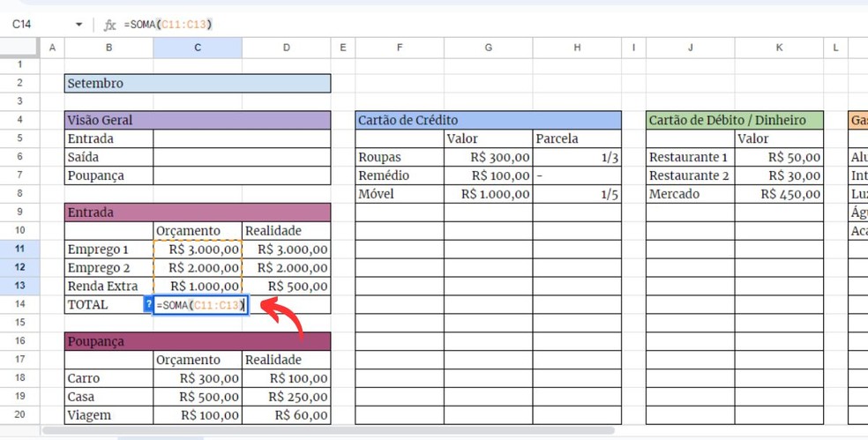Click the Setembro title cell
The image size is (868, 440).
point(198,83)
